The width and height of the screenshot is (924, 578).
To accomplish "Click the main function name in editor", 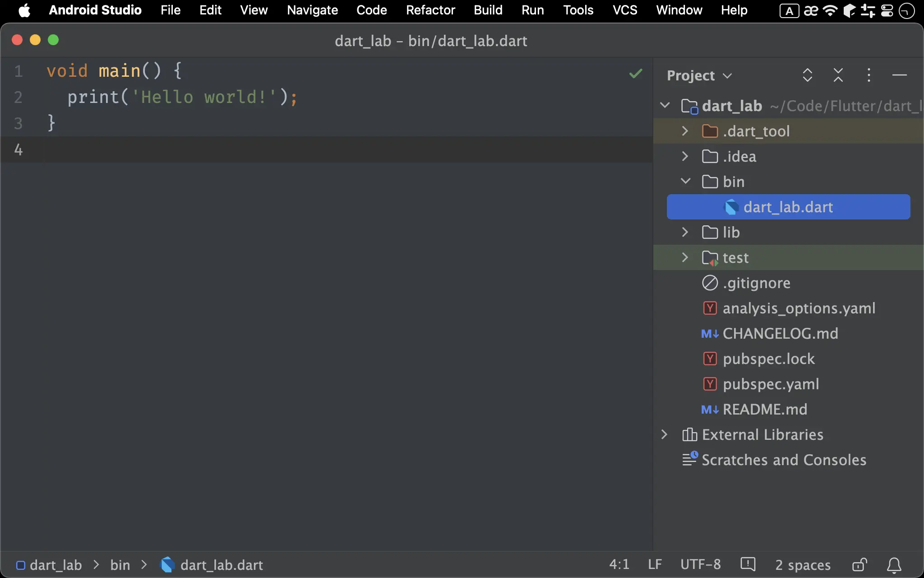I will click(x=120, y=71).
